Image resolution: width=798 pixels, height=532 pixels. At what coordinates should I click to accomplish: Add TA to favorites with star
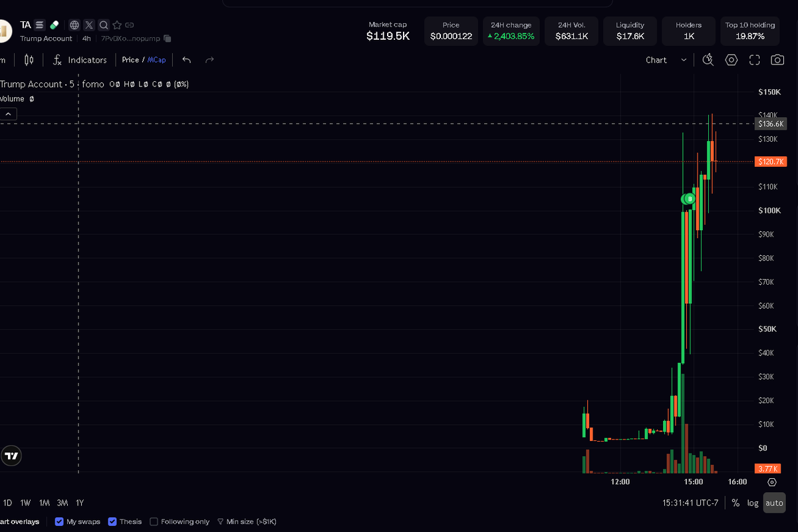(117, 25)
